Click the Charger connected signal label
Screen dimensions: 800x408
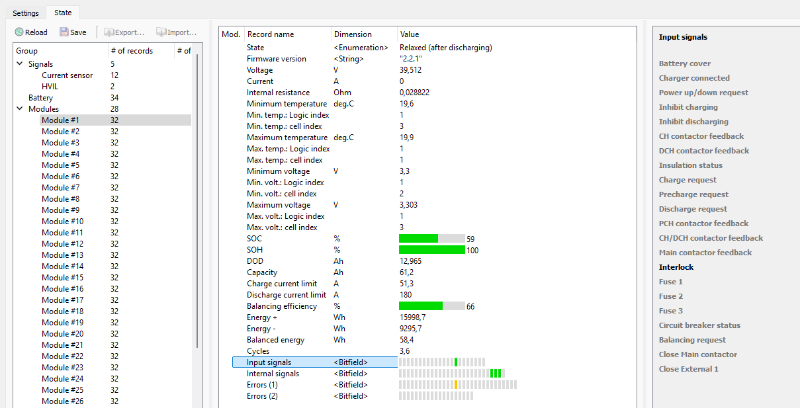(694, 78)
